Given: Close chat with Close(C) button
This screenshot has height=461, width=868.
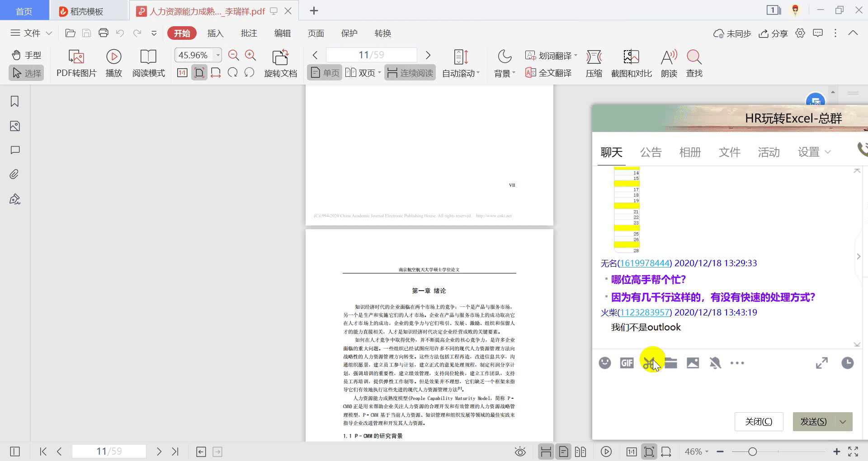Looking at the screenshot, I should point(759,422).
